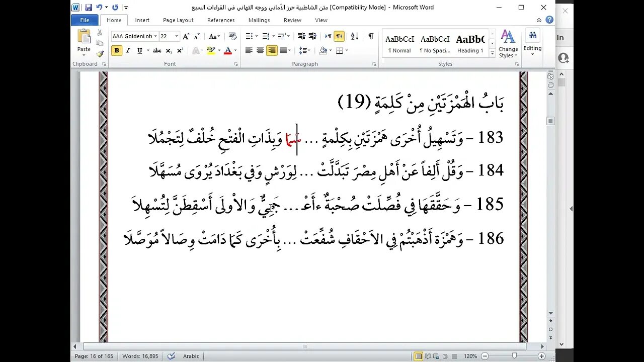Open the Paragraph dialog launcher
Screen dimensions: 644x362
(374, 64)
